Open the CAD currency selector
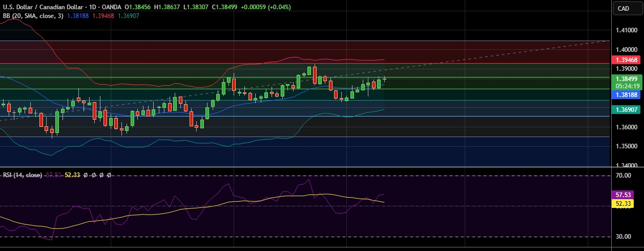This screenshot has height=251, width=644. click(624, 8)
